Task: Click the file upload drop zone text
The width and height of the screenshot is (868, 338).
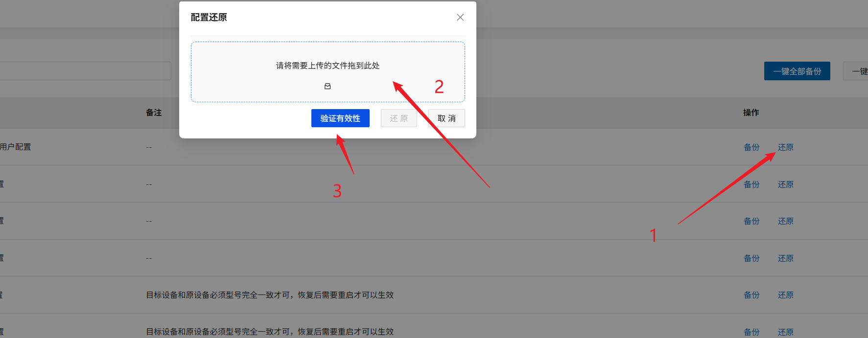Action: click(328, 66)
